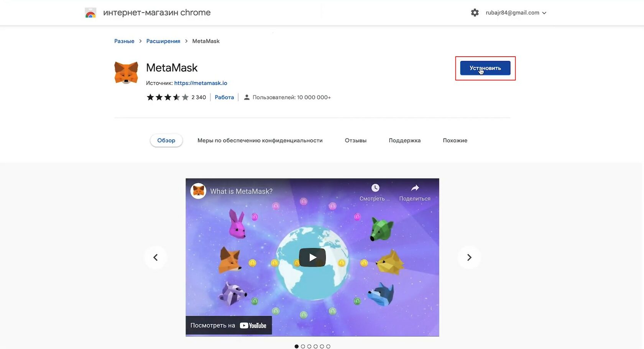The image size is (644, 349).
Task: Click the What is MetaMask? video title
Action: (x=242, y=191)
